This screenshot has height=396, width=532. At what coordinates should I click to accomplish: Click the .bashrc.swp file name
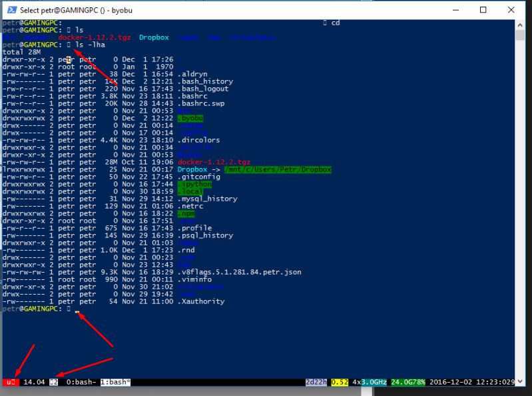[201, 103]
